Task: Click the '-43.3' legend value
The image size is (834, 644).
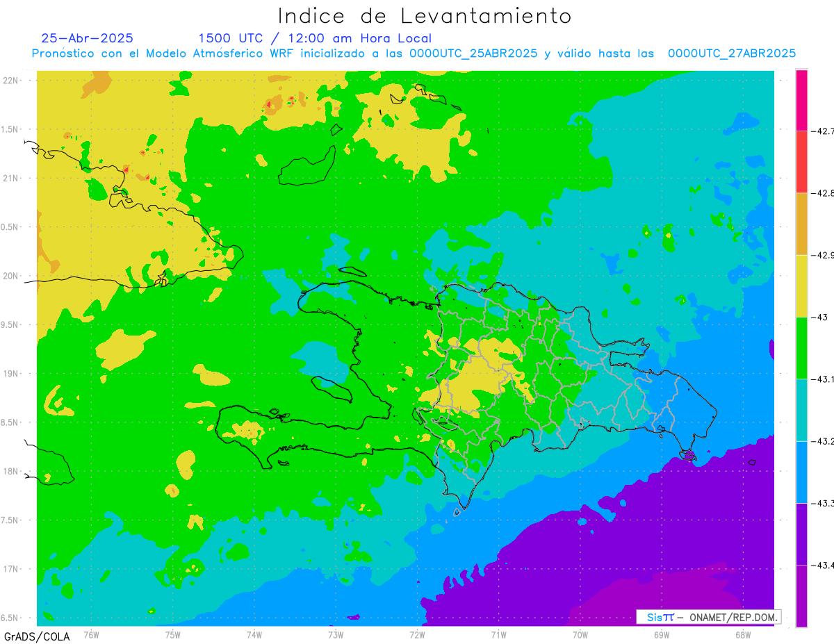Action: pyautogui.click(x=822, y=502)
